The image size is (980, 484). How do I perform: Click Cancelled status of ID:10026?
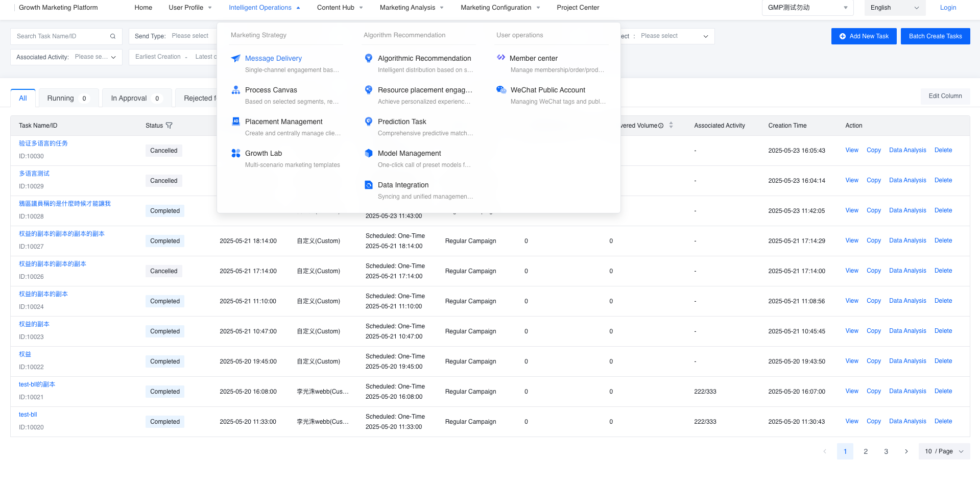[164, 271]
